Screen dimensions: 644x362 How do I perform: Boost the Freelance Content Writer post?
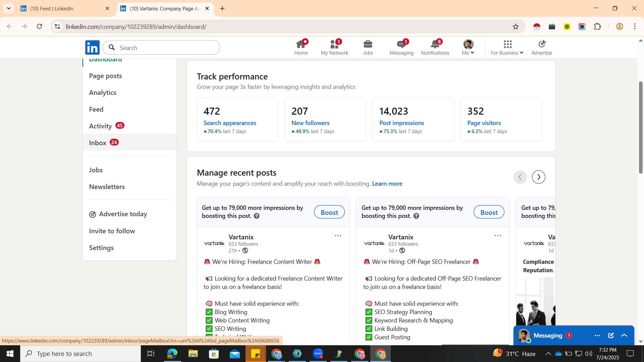tap(329, 212)
